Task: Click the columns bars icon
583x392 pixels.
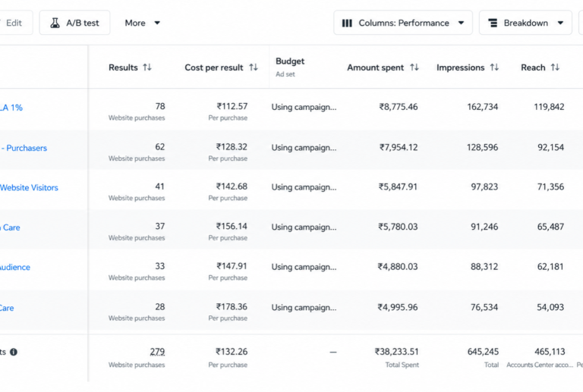Action: pos(347,23)
